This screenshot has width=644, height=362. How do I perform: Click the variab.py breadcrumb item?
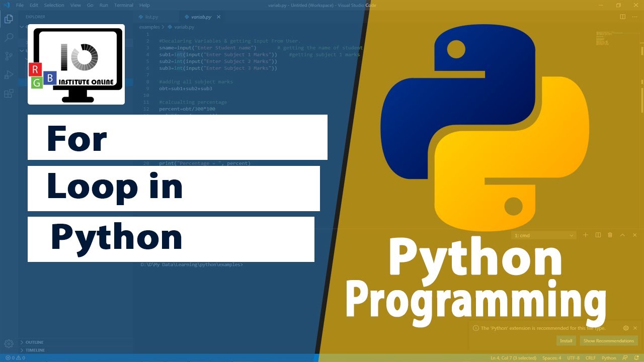[181, 27]
